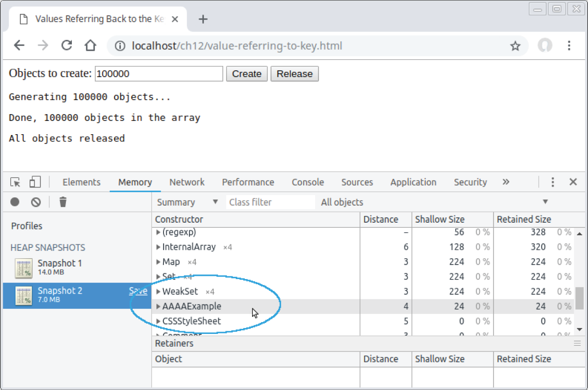Clear all heap profiles

(36, 202)
